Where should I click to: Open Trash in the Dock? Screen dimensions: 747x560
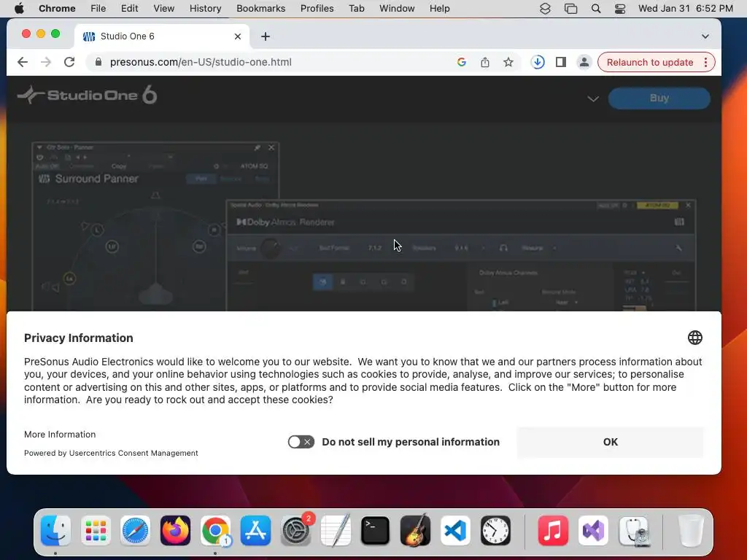click(690, 531)
